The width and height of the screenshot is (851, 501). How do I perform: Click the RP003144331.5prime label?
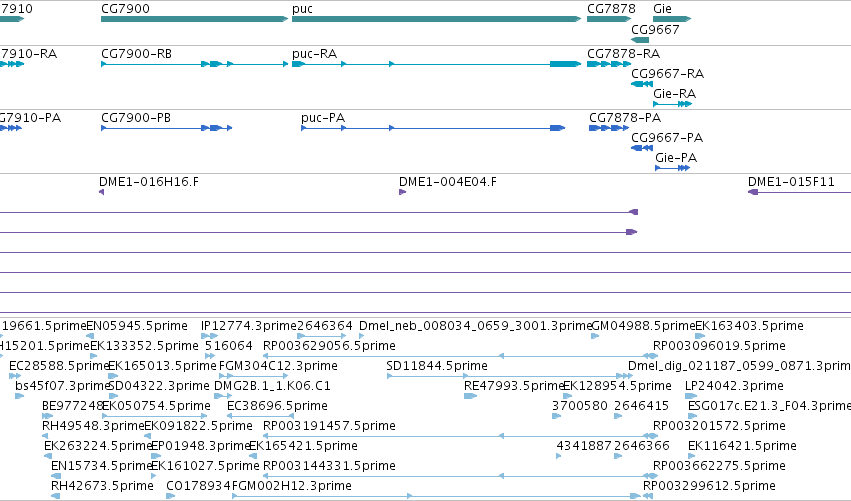329,466
